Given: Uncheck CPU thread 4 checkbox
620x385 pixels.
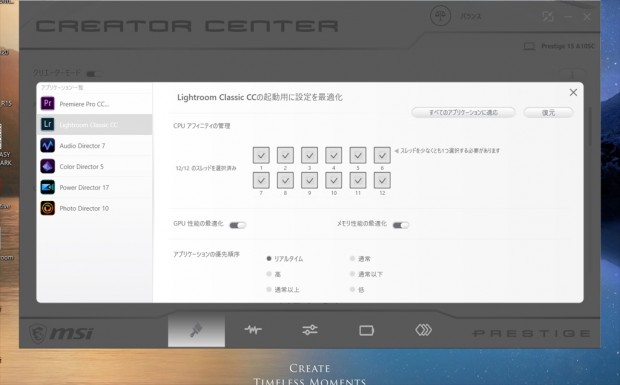Looking at the screenshot, I should point(334,155).
